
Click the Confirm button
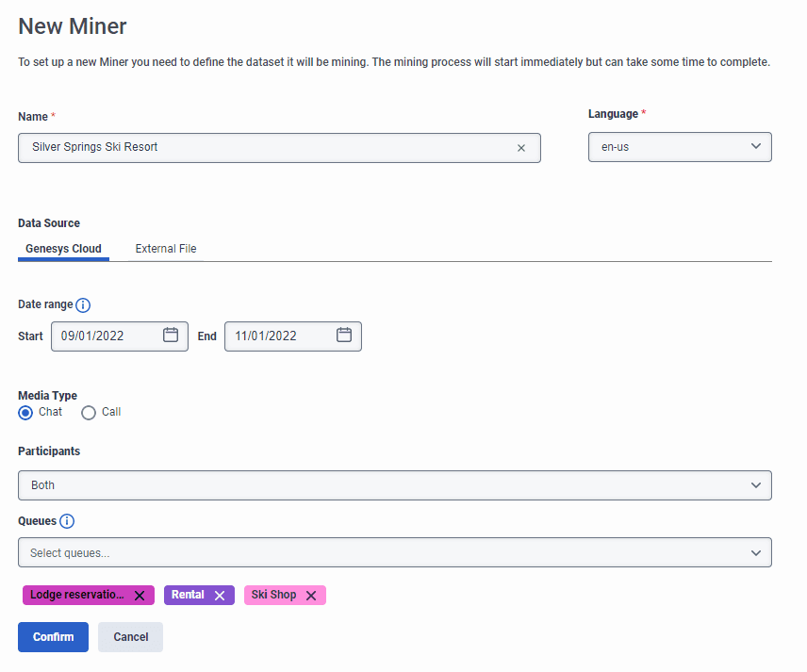tap(53, 637)
